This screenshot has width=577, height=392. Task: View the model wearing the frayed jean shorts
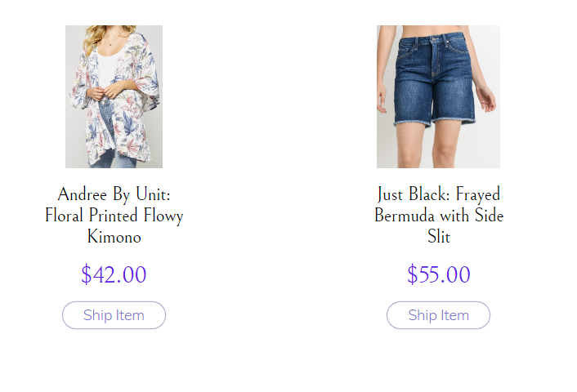pos(438,96)
